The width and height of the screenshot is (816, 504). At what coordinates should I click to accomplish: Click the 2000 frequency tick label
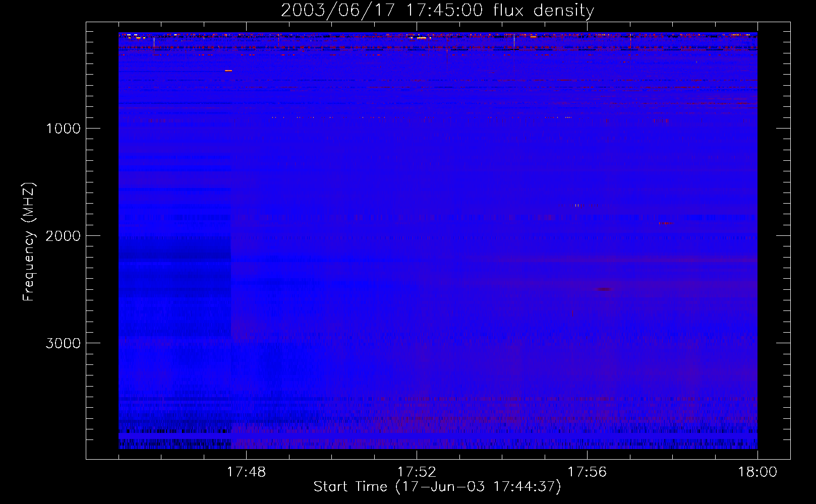(63, 236)
